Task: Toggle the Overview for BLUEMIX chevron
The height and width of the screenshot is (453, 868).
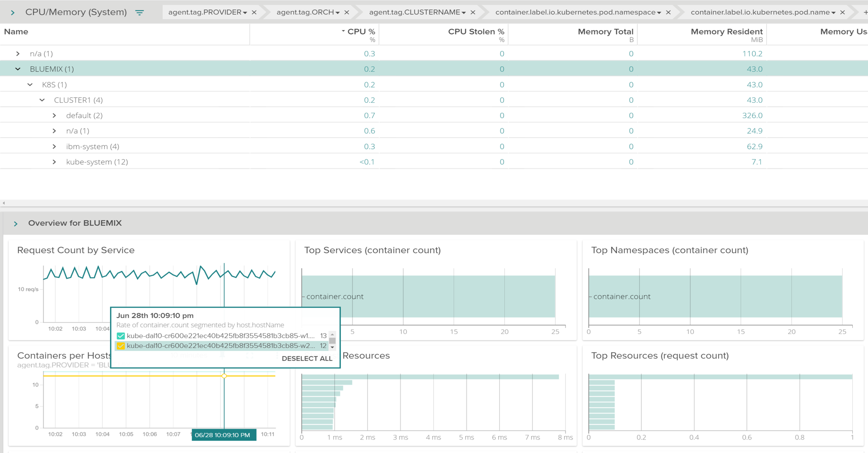Action: point(16,224)
